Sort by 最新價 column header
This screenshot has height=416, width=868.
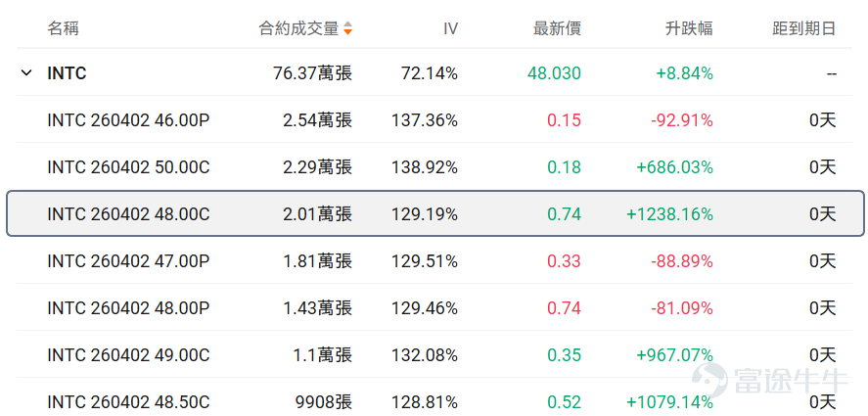[557, 28]
